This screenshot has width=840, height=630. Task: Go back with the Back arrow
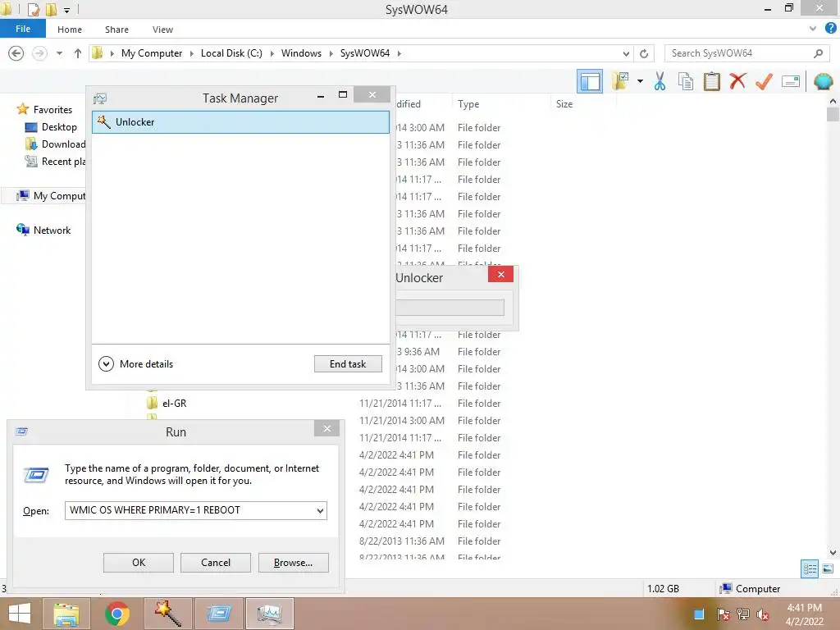tap(16, 53)
